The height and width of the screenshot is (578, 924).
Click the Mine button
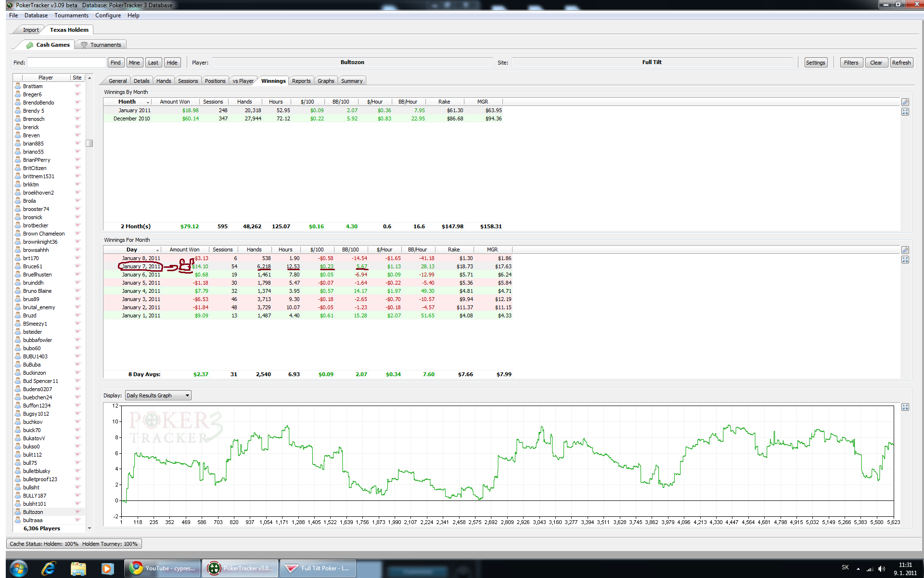pos(134,63)
